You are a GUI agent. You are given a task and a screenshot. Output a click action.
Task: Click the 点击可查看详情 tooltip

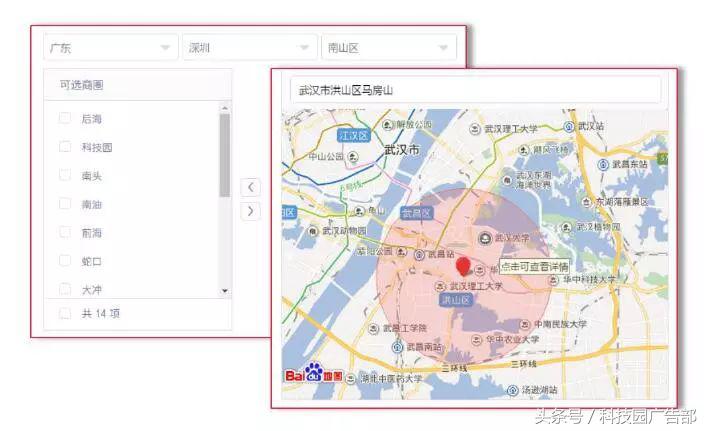[x=535, y=266]
